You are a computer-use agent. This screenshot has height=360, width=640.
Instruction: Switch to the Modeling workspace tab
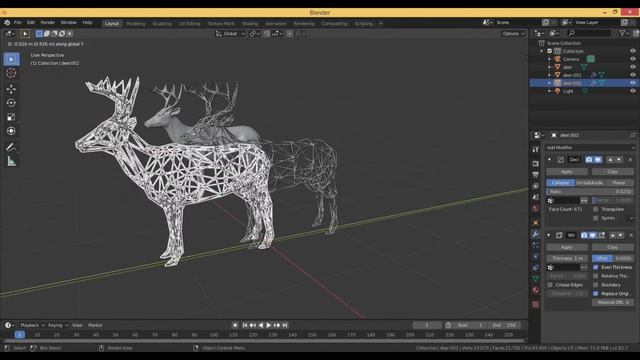[x=136, y=24]
